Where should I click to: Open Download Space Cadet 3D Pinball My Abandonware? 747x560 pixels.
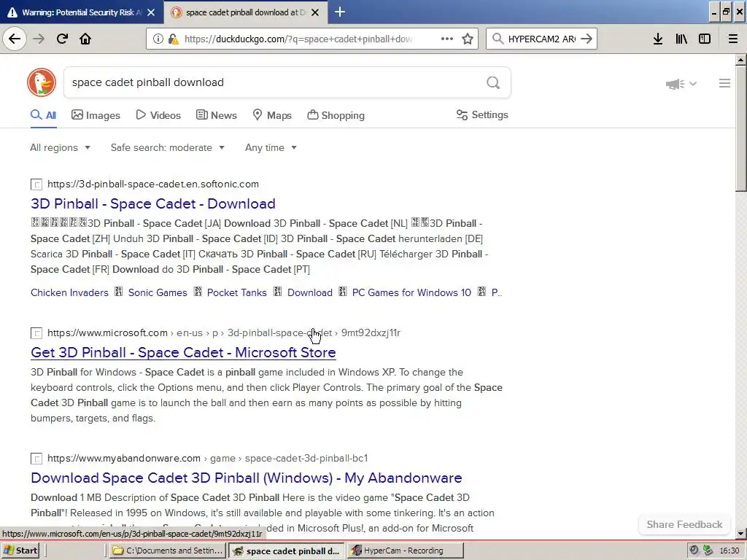[x=247, y=478]
